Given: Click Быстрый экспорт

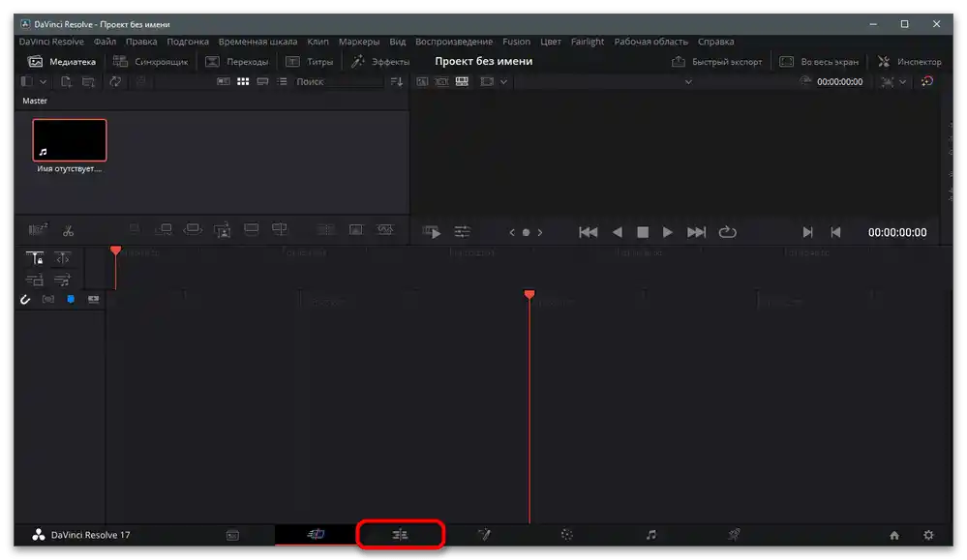Looking at the screenshot, I should coord(716,62).
